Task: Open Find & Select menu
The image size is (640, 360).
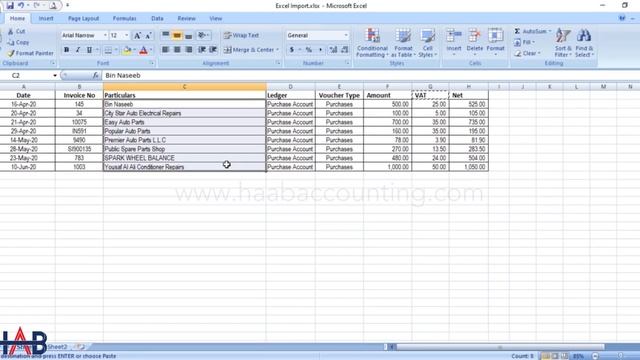Action: point(584,43)
